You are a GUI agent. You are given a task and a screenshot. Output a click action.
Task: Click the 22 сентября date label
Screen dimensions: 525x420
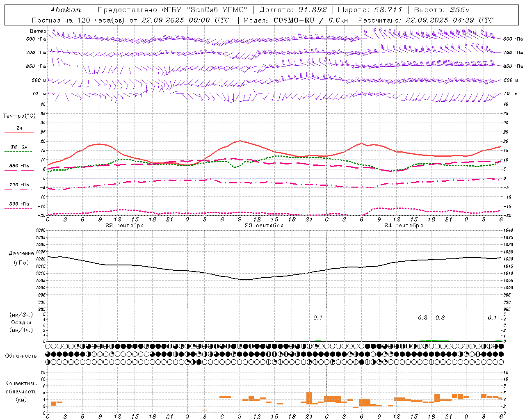pyautogui.click(x=124, y=226)
